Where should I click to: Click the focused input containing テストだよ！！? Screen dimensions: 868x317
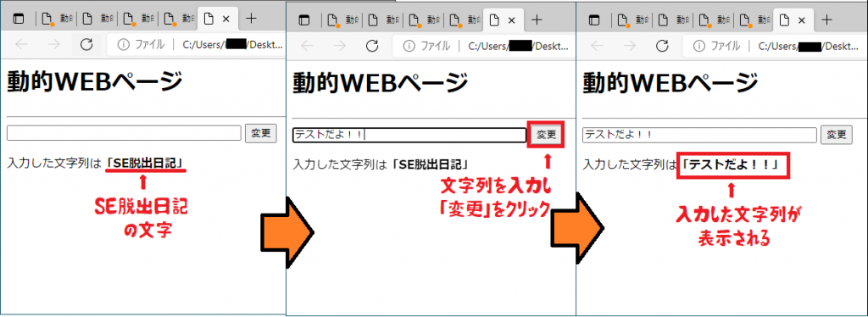409,135
